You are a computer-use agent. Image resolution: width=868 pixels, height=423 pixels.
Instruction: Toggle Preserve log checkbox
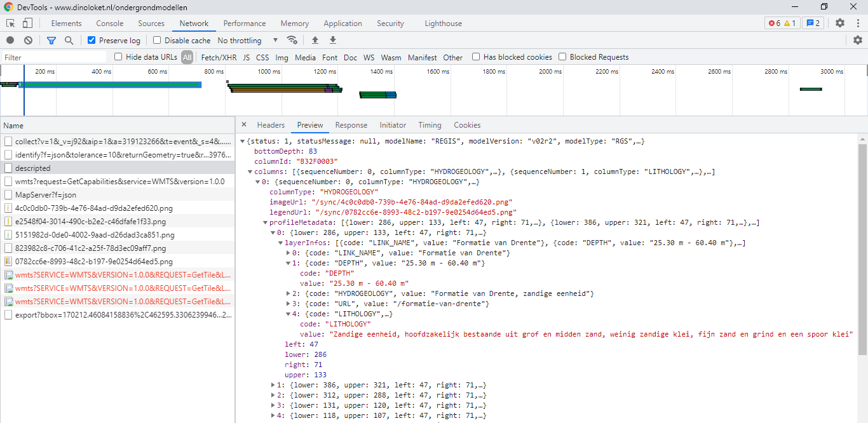92,40
